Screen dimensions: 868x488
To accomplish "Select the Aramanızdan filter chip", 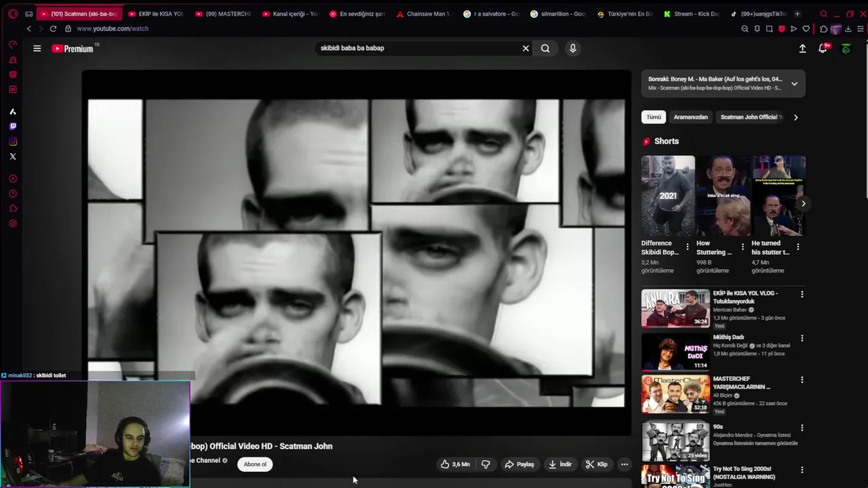I will pos(690,117).
